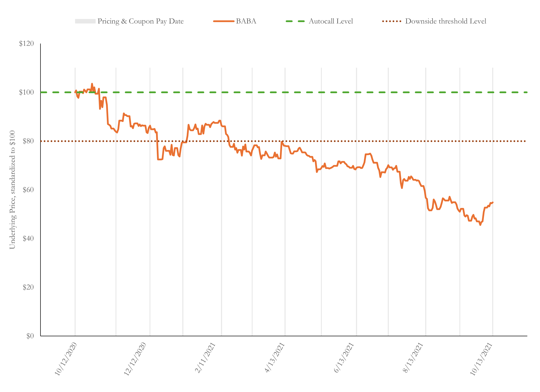
Task: Click the $120 y-axis label
Action: (26, 43)
